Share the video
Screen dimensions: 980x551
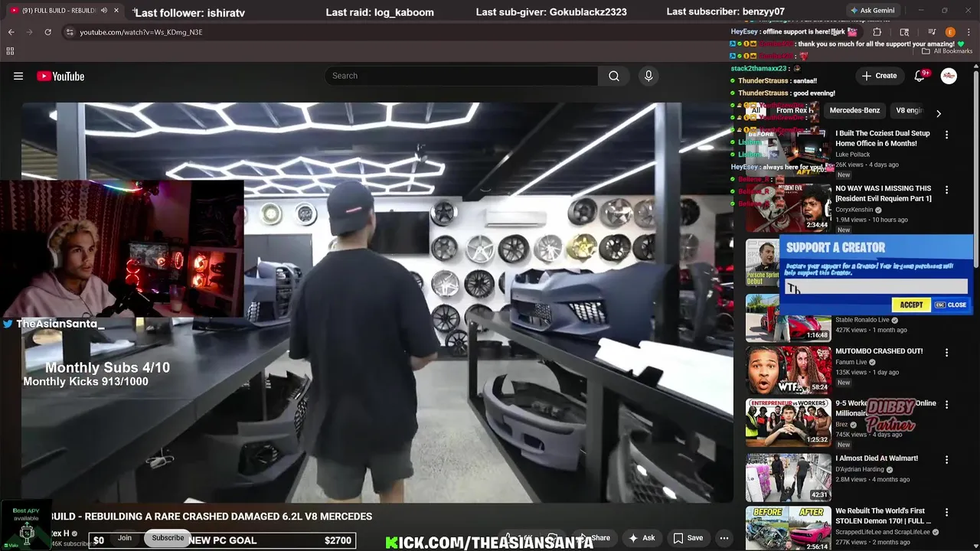595,538
